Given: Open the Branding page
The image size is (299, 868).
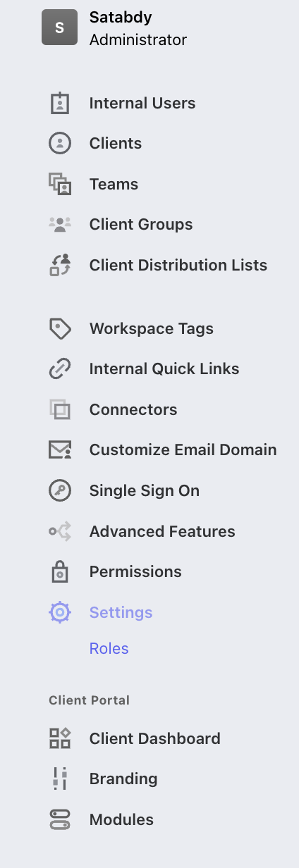Looking at the screenshot, I should pos(123,779).
